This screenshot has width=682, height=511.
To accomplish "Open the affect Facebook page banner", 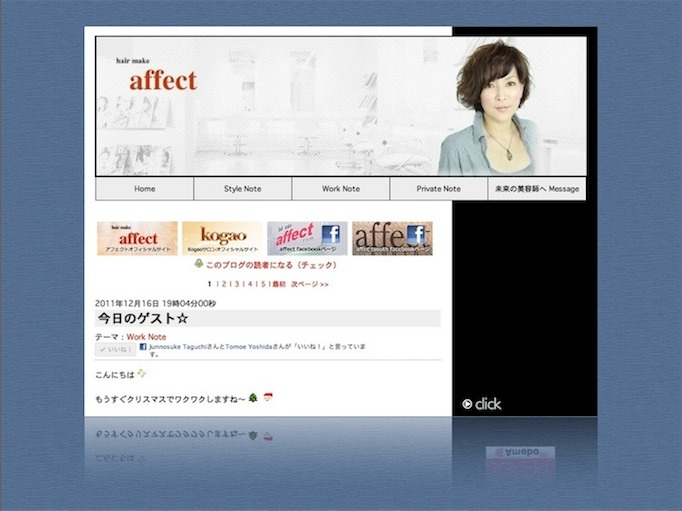I will [307, 239].
